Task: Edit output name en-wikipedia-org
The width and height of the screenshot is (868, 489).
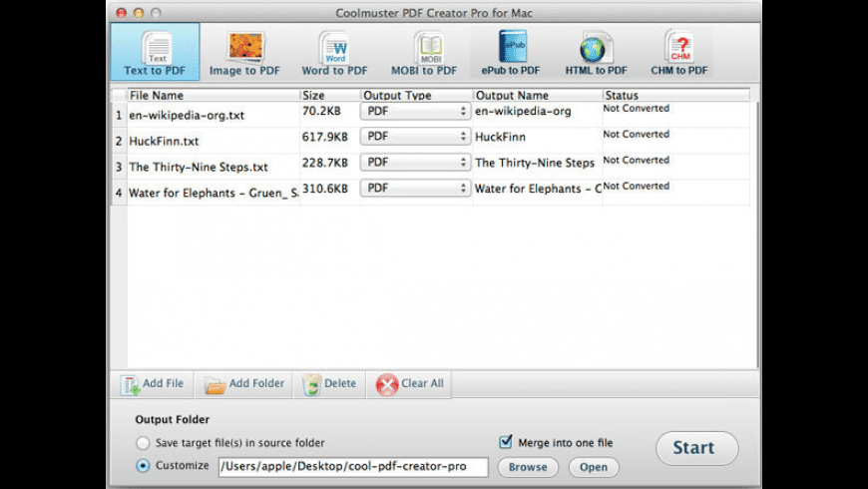Action: (x=523, y=111)
